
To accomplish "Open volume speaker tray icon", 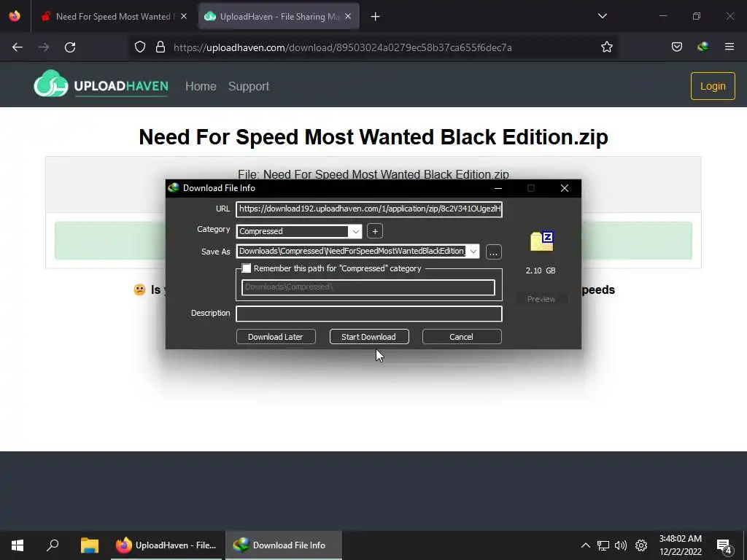I will pos(621,545).
